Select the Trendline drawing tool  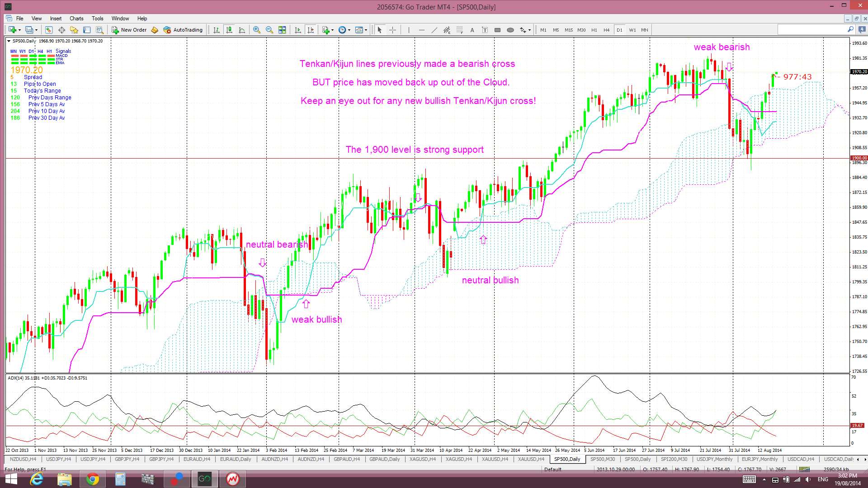point(434,30)
